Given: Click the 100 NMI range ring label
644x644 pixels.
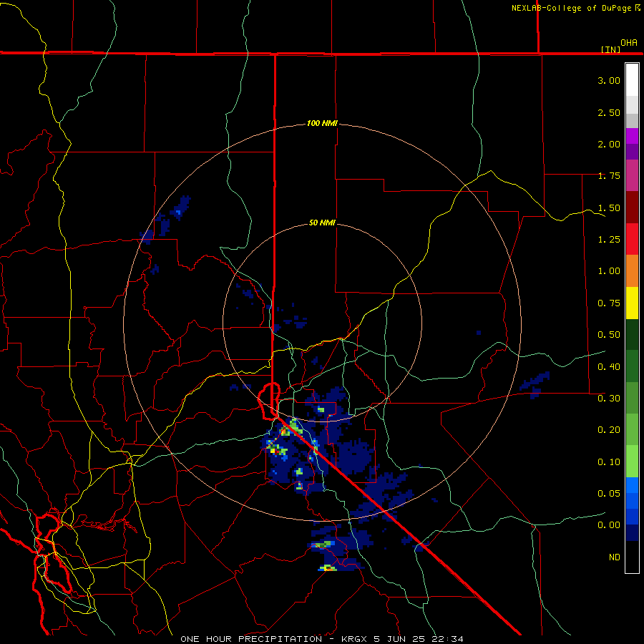Looking at the screenshot, I should tap(322, 123).
